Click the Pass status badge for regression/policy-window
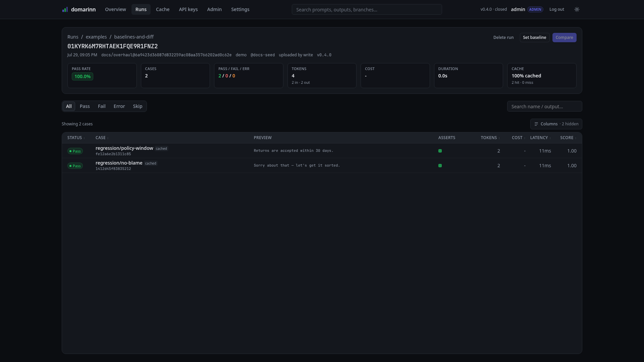The image size is (644, 362). (75, 151)
